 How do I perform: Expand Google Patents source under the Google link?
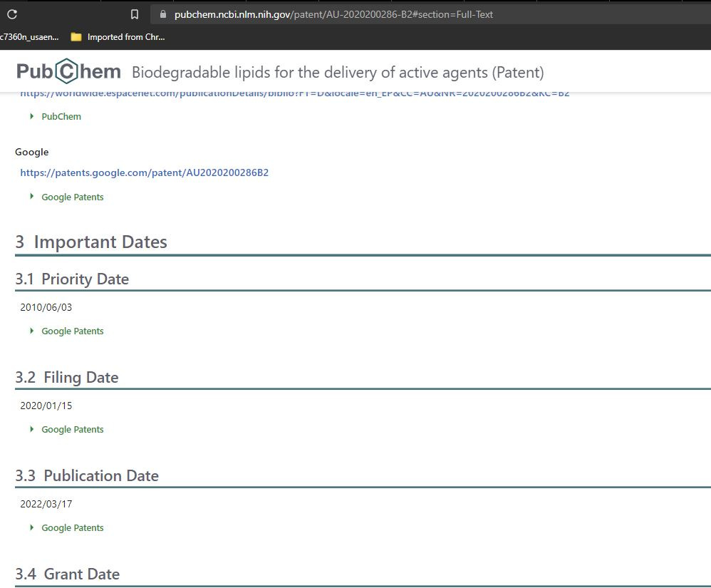pos(67,197)
